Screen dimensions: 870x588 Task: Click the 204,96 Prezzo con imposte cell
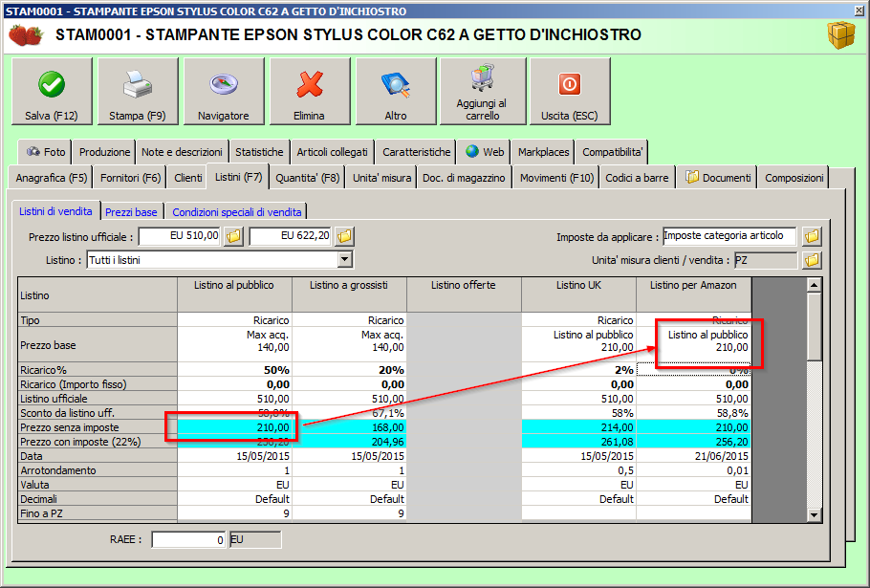(x=349, y=442)
